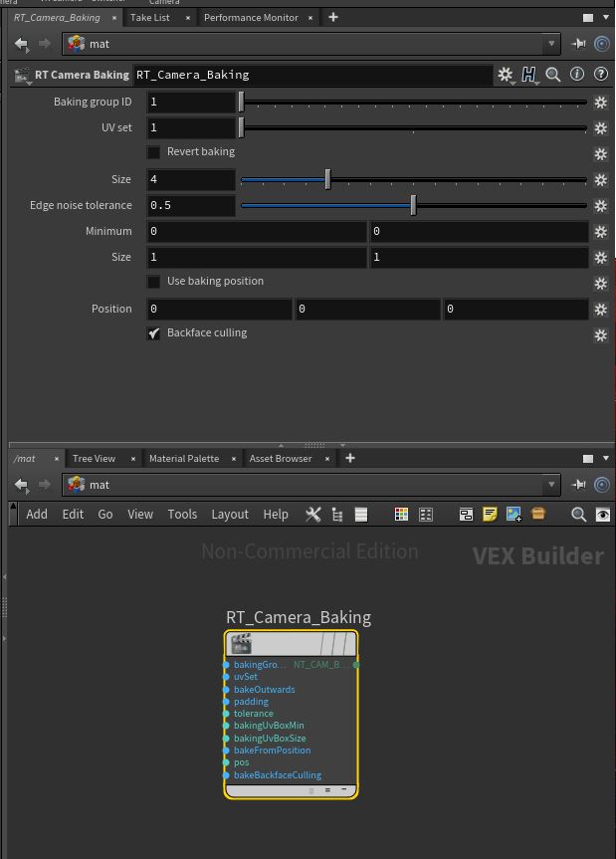Viewport: 616px width, 859px height.
Task: Open gear menu for UV set
Action: pyautogui.click(x=601, y=128)
